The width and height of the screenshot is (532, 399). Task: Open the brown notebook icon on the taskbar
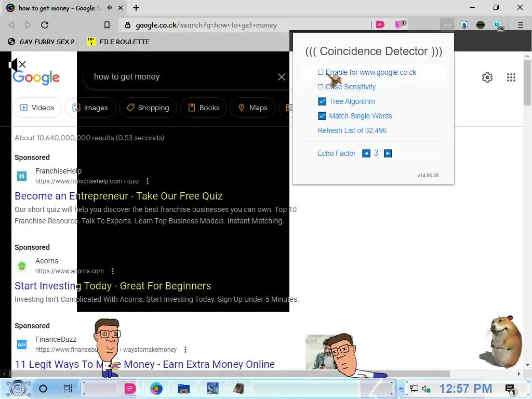(239, 389)
